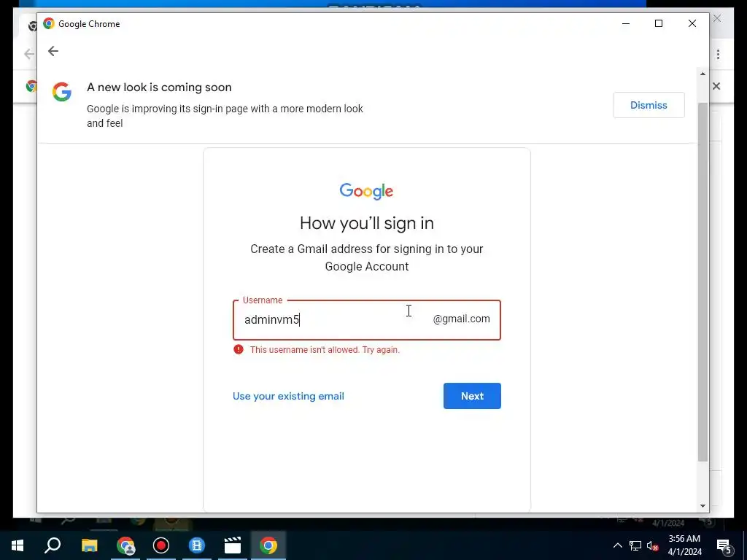Click the Google wordmark logo
747x560 pixels.
tap(366, 191)
